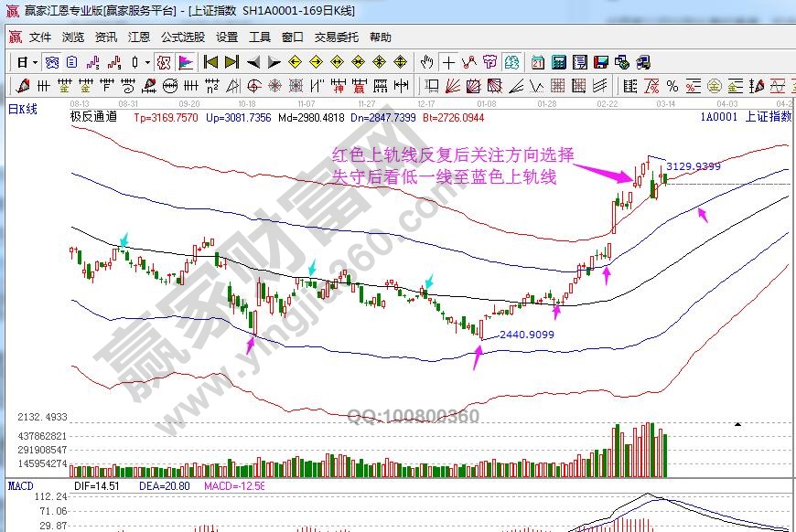Step back with black left triangle
This screenshot has height=532, width=796.
point(253,62)
